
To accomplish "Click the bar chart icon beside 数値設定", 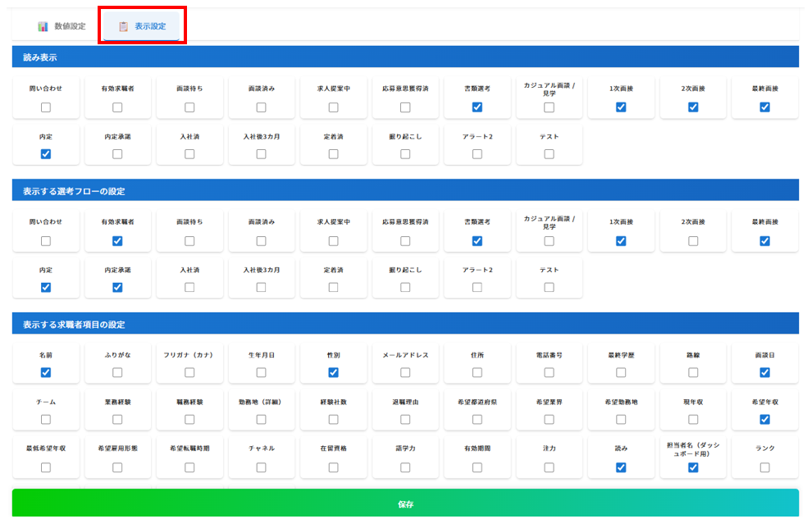I will [x=43, y=26].
